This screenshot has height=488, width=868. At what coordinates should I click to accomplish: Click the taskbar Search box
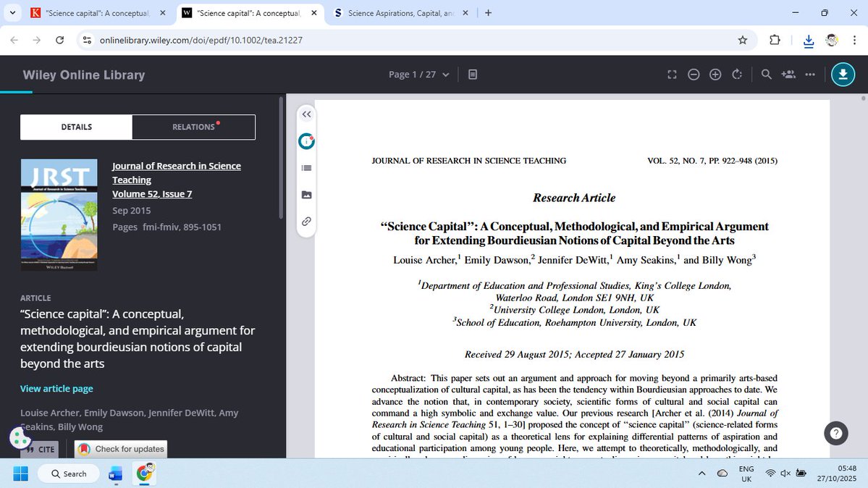coord(69,474)
